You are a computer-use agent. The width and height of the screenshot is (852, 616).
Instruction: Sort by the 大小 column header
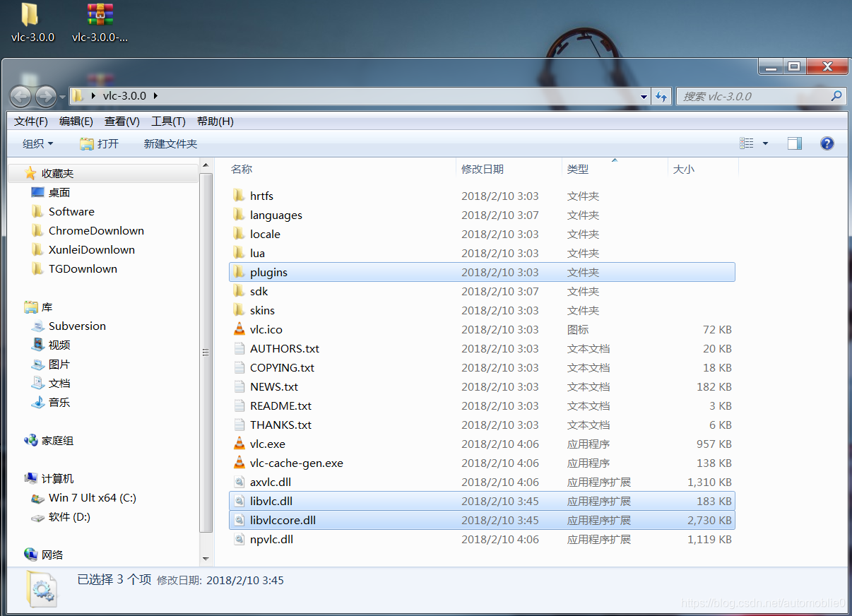[x=684, y=169]
